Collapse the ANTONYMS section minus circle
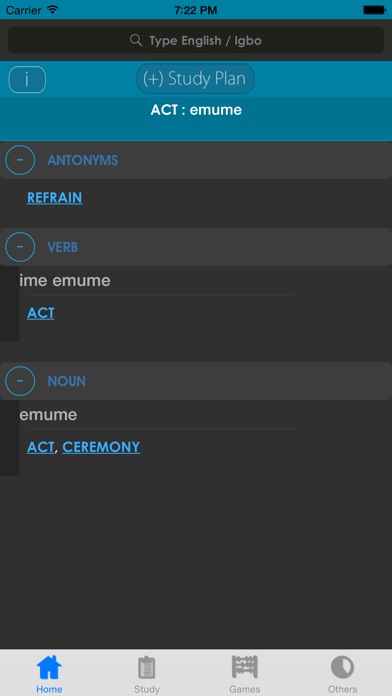392x696 pixels. [x=20, y=160]
